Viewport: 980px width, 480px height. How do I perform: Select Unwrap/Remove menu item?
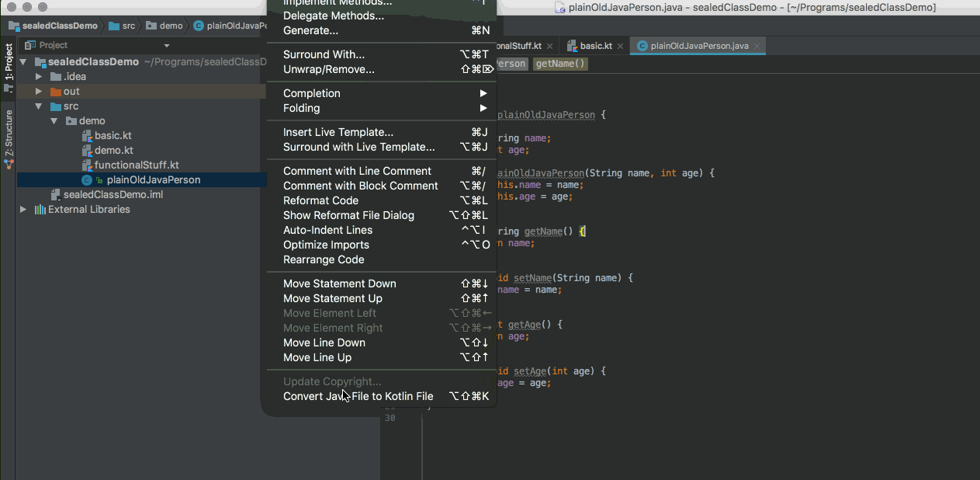click(x=381, y=69)
